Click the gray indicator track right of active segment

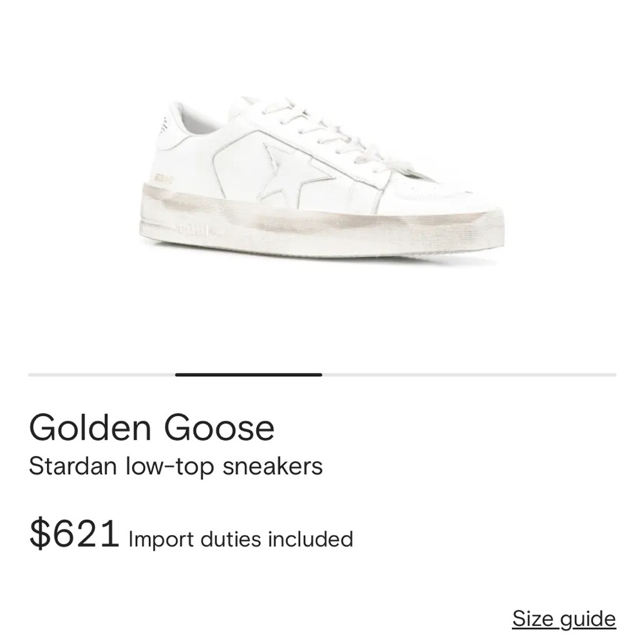coord(469,374)
